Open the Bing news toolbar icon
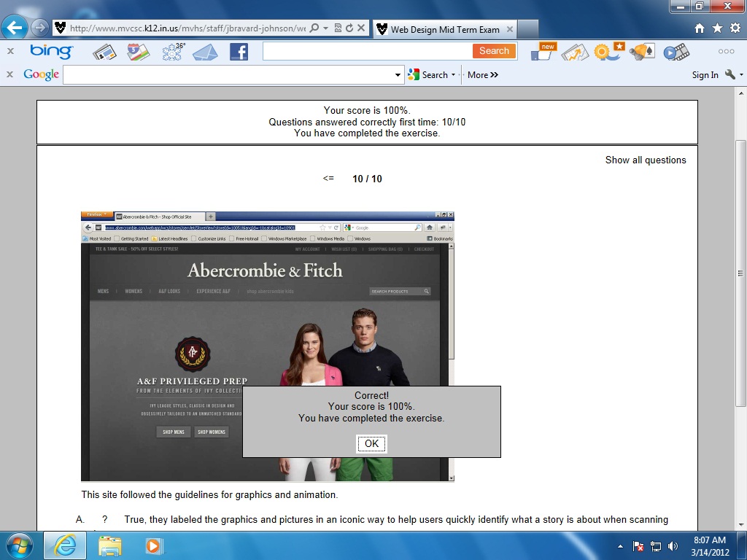Screen dimensions: 747x560 [104, 52]
